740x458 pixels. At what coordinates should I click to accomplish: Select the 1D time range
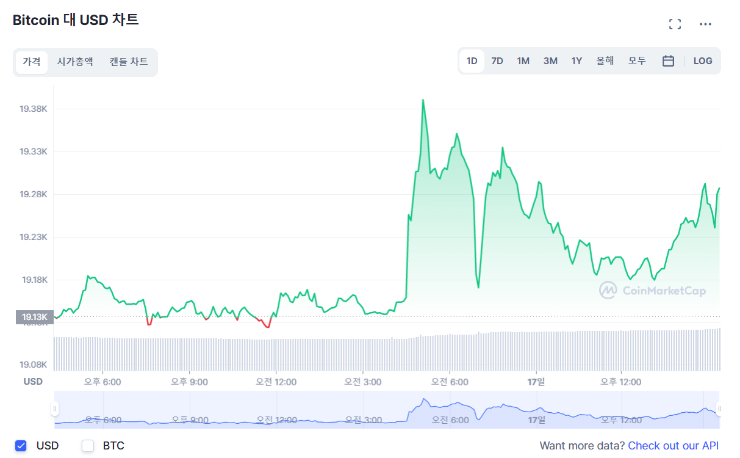point(472,61)
